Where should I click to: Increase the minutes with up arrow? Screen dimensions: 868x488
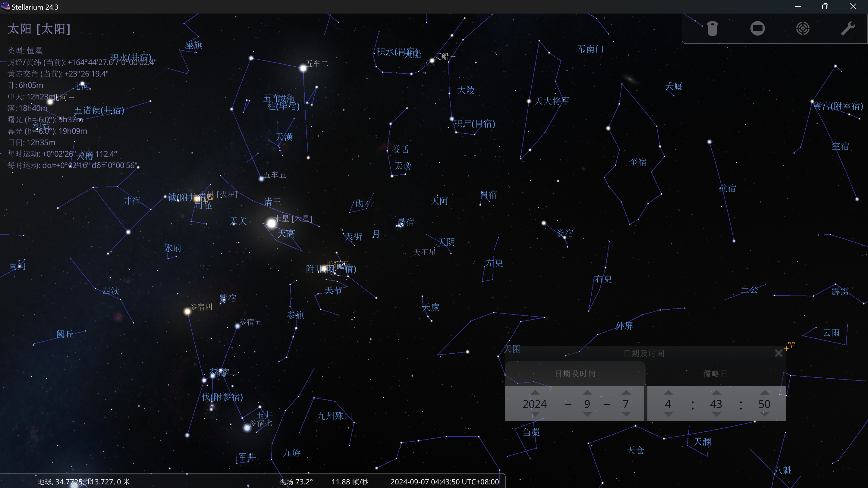tap(716, 393)
